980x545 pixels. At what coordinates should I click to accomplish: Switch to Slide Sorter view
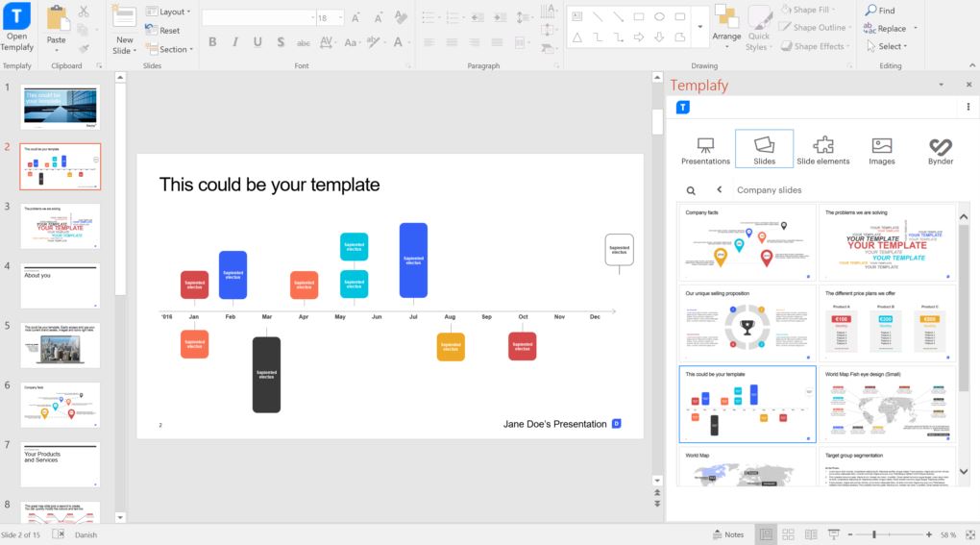point(788,534)
